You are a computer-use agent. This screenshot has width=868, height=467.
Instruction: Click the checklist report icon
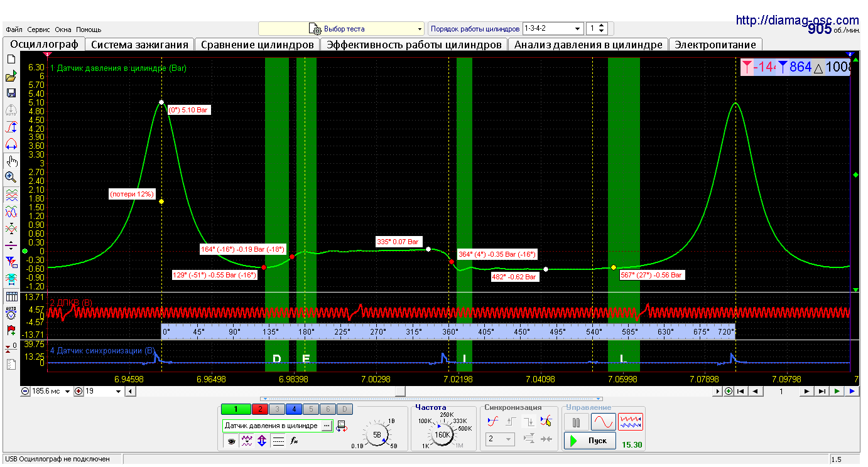pos(11,364)
